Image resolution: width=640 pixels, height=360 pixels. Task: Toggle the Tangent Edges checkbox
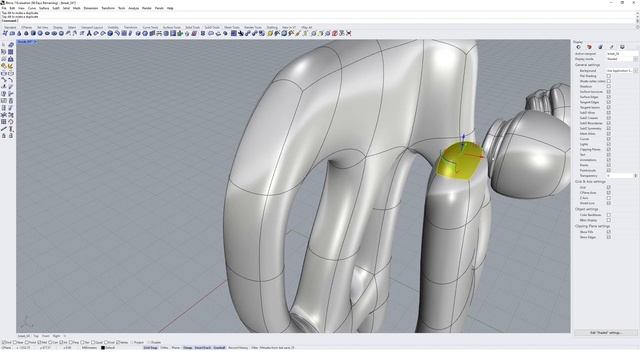tap(609, 102)
